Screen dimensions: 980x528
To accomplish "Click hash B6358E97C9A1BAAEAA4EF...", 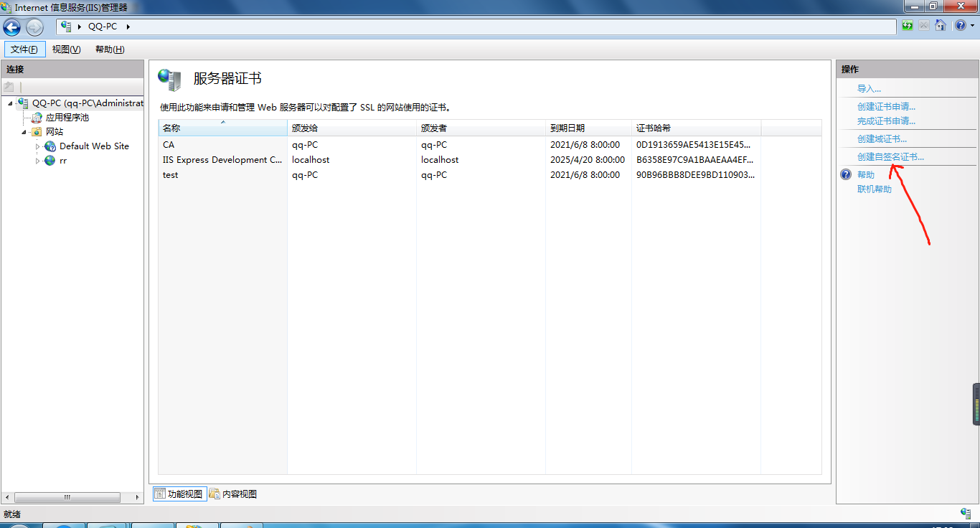I will tap(695, 160).
